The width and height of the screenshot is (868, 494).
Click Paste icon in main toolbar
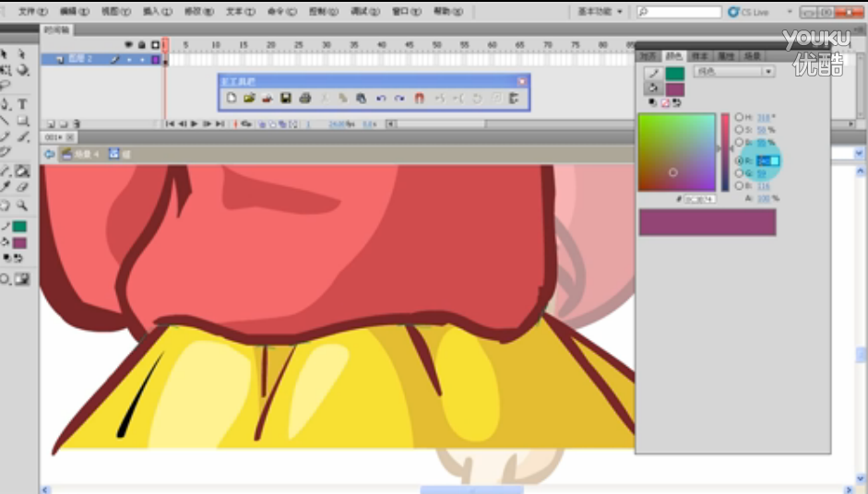pos(361,98)
